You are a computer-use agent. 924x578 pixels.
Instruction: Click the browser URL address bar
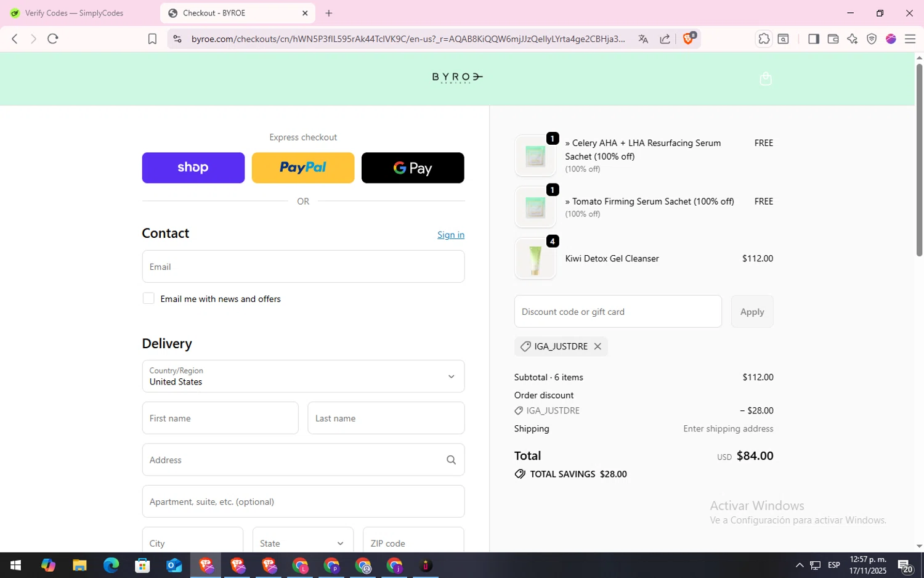(x=408, y=39)
